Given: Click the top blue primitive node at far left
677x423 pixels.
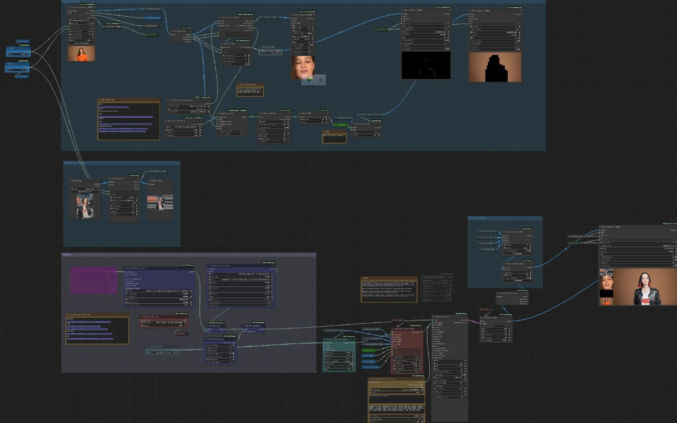Looking at the screenshot, I should (x=18, y=48).
